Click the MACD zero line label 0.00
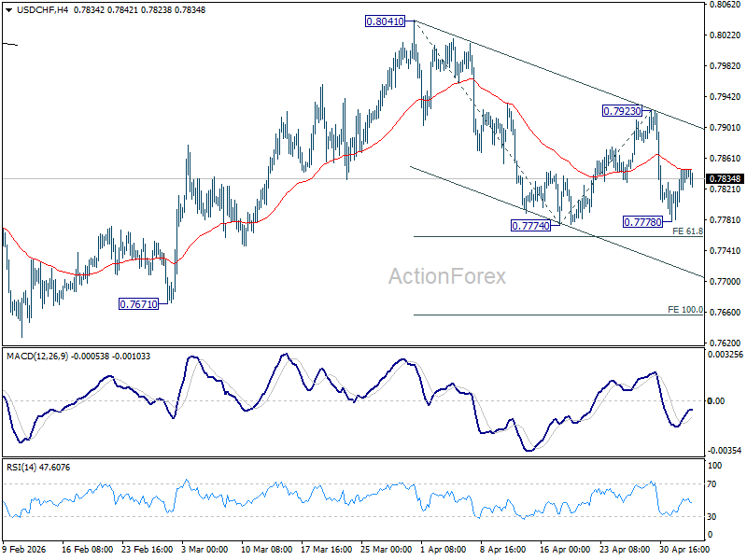The image size is (747, 560). point(716,401)
